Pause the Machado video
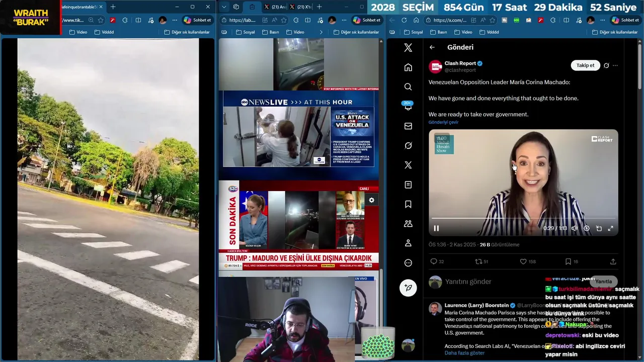The height and width of the screenshot is (362, 644). pos(436,228)
